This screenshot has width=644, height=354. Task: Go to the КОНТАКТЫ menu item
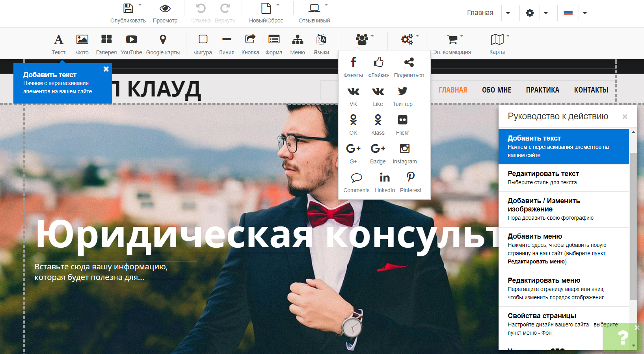click(x=591, y=90)
